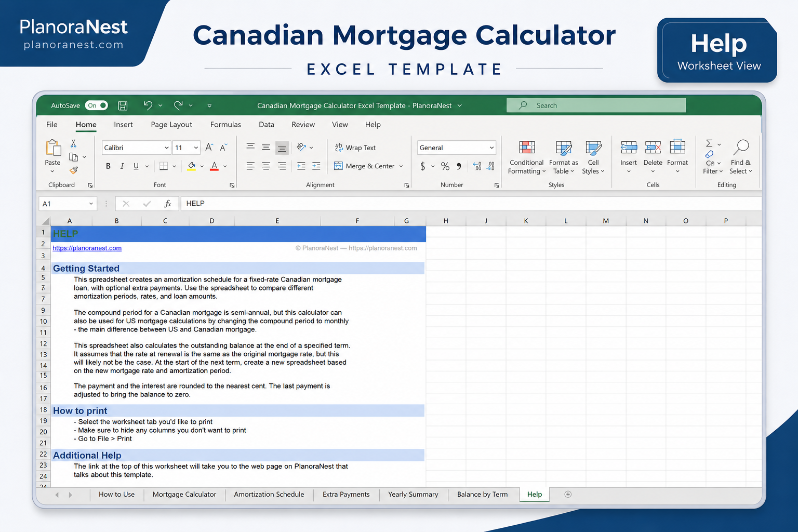The height and width of the screenshot is (532, 798).
Task: Open the Name Box A1 dropdown
Action: pyautogui.click(x=91, y=204)
